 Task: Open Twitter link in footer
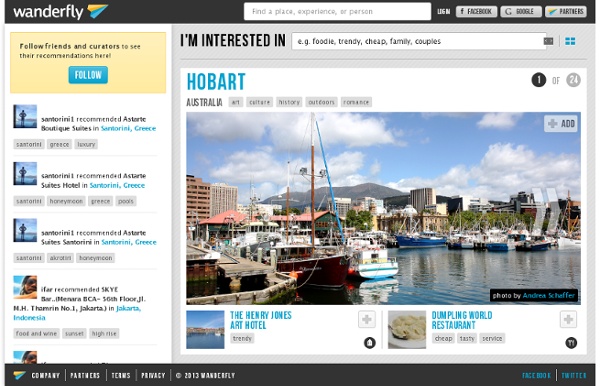point(574,375)
